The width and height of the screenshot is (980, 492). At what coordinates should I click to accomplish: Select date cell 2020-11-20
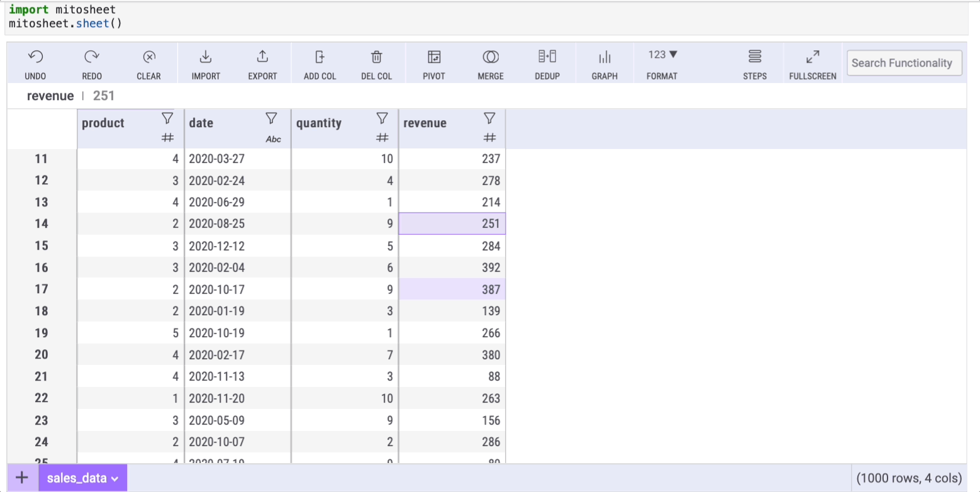pyautogui.click(x=238, y=398)
